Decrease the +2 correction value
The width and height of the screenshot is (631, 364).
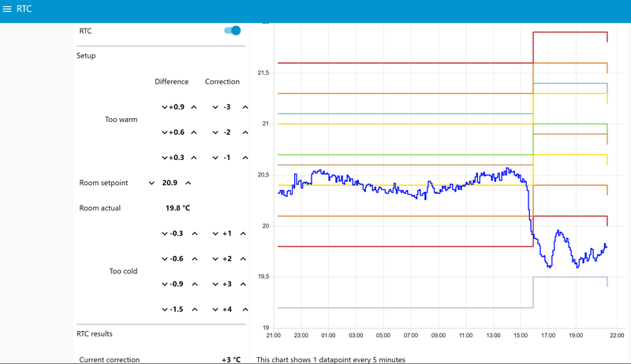(x=215, y=259)
